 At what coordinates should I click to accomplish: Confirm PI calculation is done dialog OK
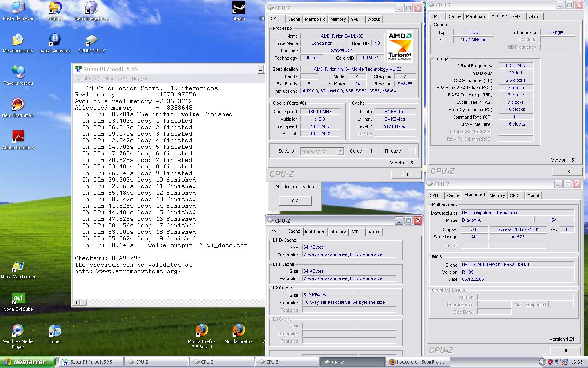(x=295, y=201)
